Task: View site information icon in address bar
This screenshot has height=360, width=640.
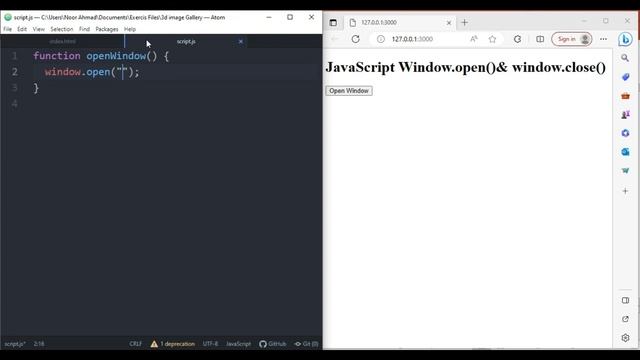Action: (x=380, y=39)
